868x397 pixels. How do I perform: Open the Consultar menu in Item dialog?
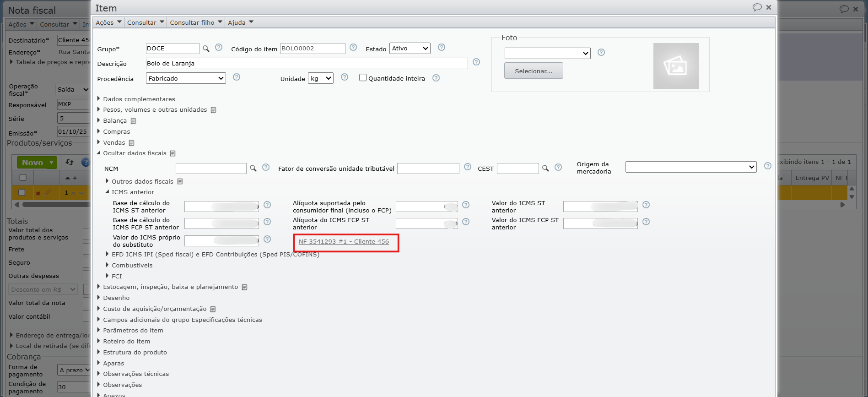tap(146, 22)
